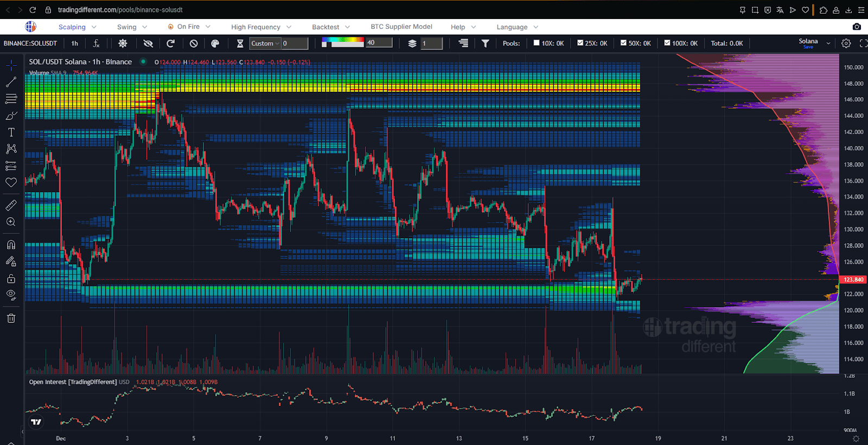Open the indicators fx menu
Viewport: 868px width, 445px height.
point(96,43)
